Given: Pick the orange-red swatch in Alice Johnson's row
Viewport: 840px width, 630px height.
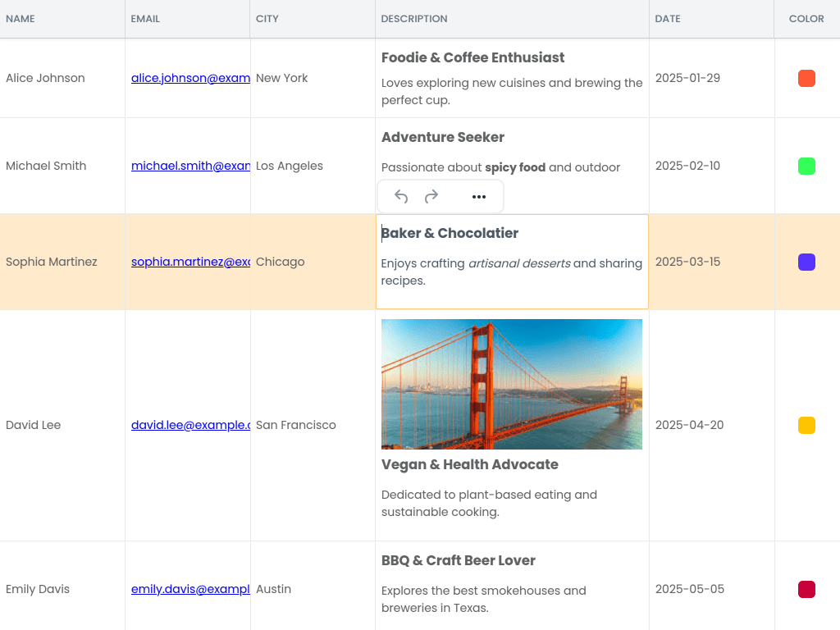Looking at the screenshot, I should point(806,78).
